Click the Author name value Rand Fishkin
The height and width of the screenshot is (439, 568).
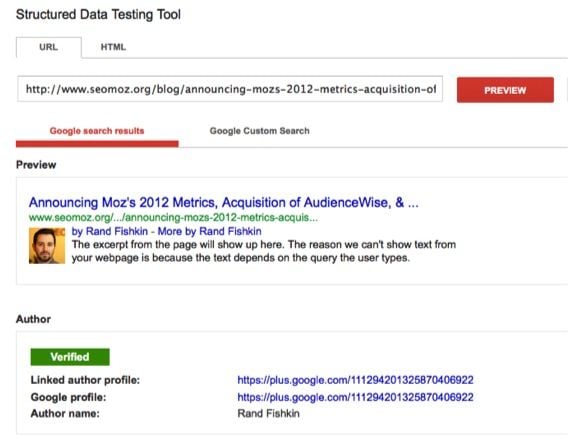point(268,413)
